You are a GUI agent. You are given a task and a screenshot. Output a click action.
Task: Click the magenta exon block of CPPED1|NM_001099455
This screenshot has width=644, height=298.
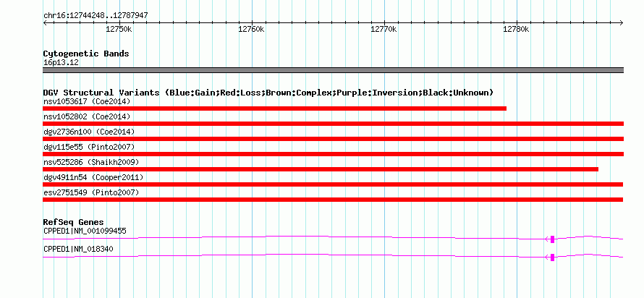coord(552,239)
